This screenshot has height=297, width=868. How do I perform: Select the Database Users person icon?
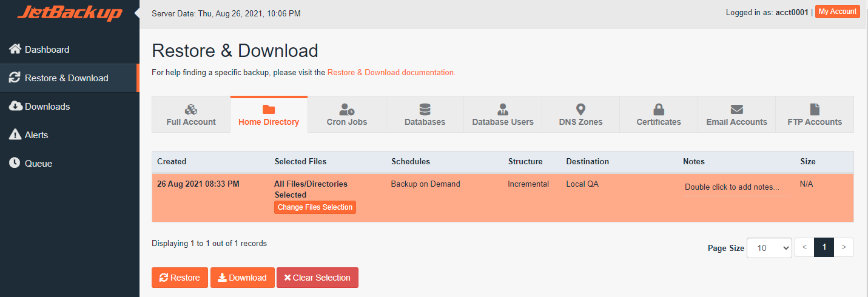[503, 110]
